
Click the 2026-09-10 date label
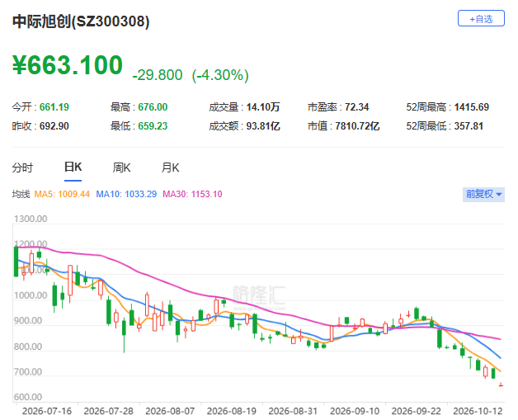coord(355,411)
